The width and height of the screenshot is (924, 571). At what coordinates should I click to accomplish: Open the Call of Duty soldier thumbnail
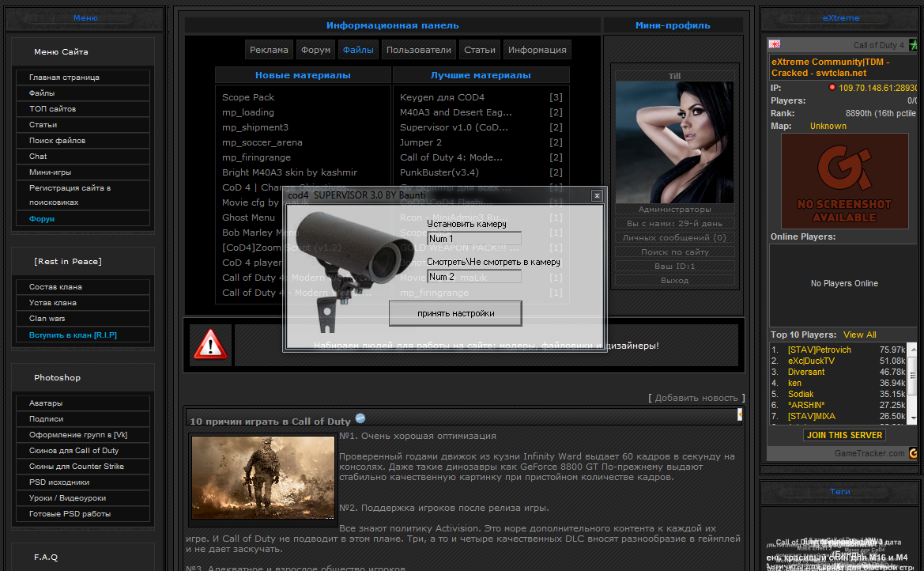(x=263, y=478)
